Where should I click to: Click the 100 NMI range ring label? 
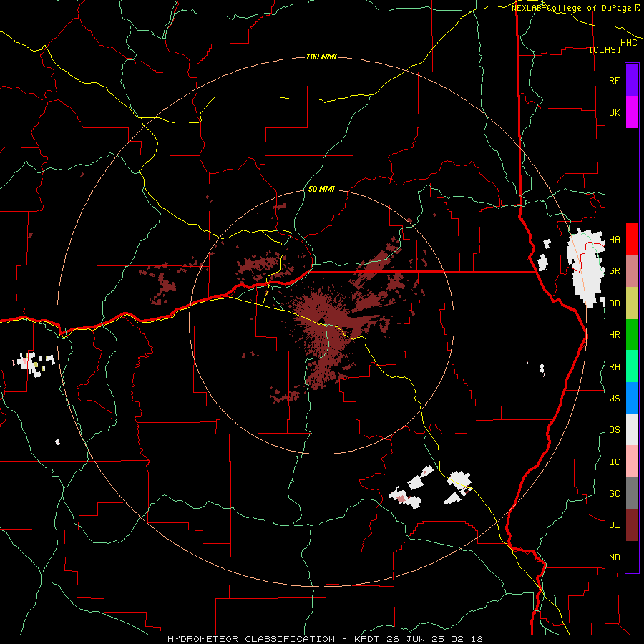click(321, 57)
